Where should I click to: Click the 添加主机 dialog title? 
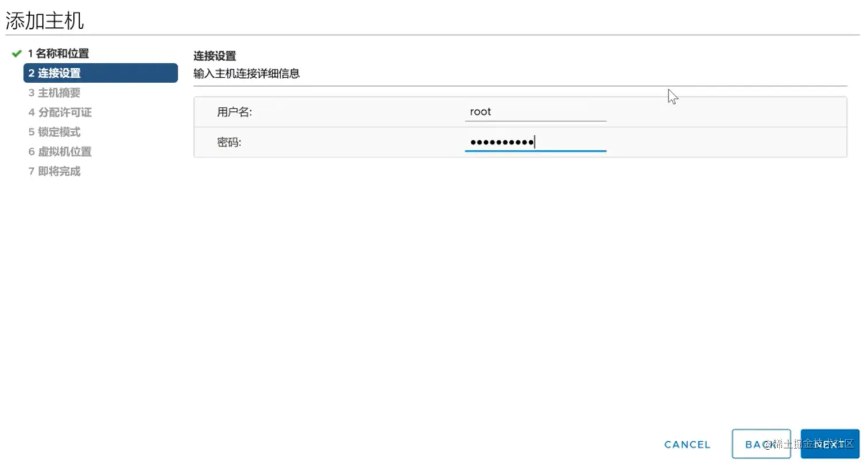pyautogui.click(x=45, y=21)
